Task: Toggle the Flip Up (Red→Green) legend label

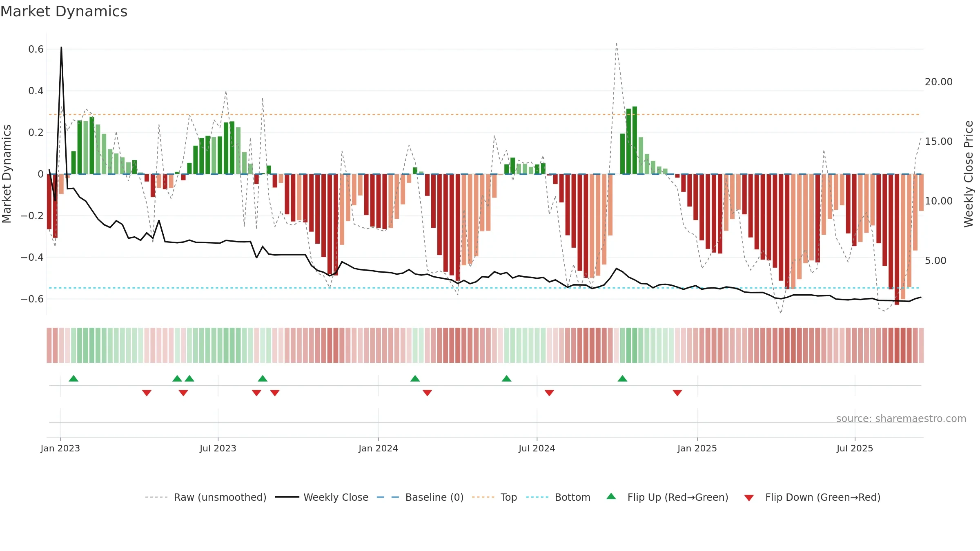Action: [678, 497]
